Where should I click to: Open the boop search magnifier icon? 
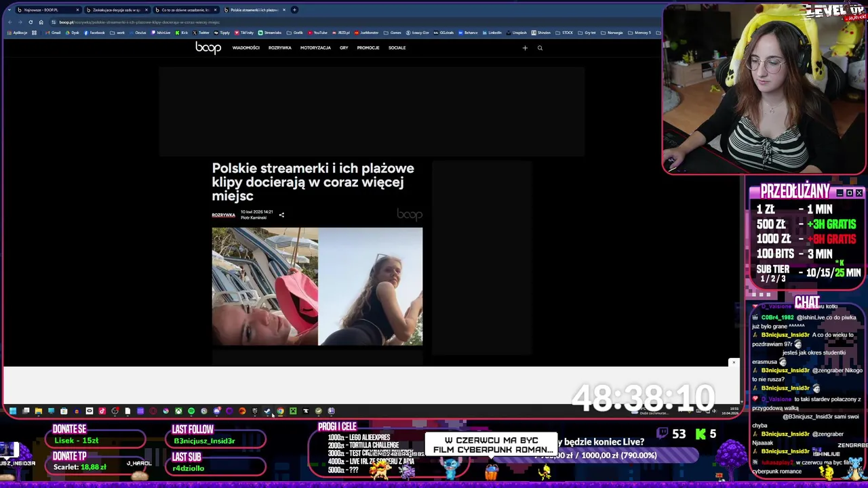[540, 47]
